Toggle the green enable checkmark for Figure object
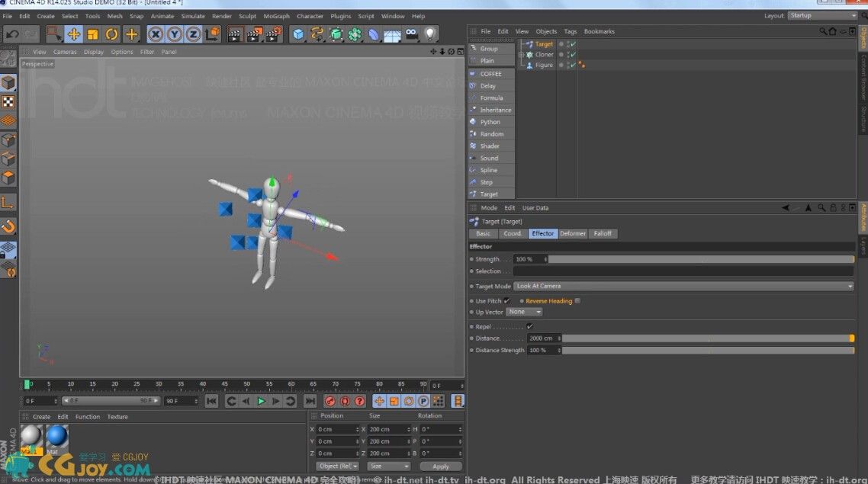Image resolution: width=868 pixels, height=484 pixels. [x=573, y=66]
